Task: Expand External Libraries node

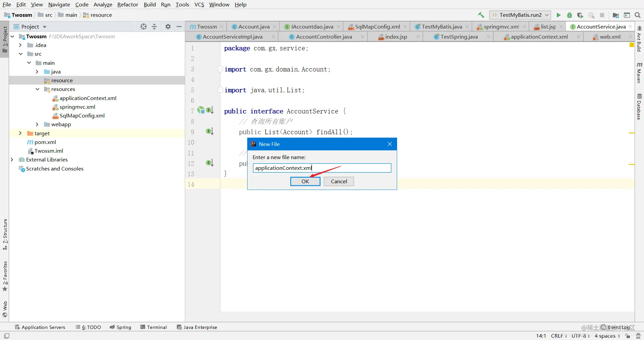Action: point(12,159)
